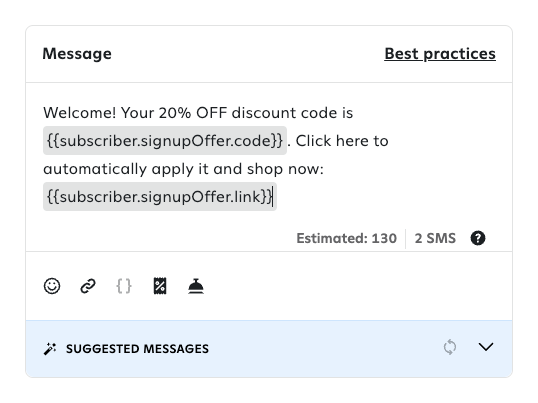Click the service bell icon in the toolbar
538x403 pixels.
point(196,286)
